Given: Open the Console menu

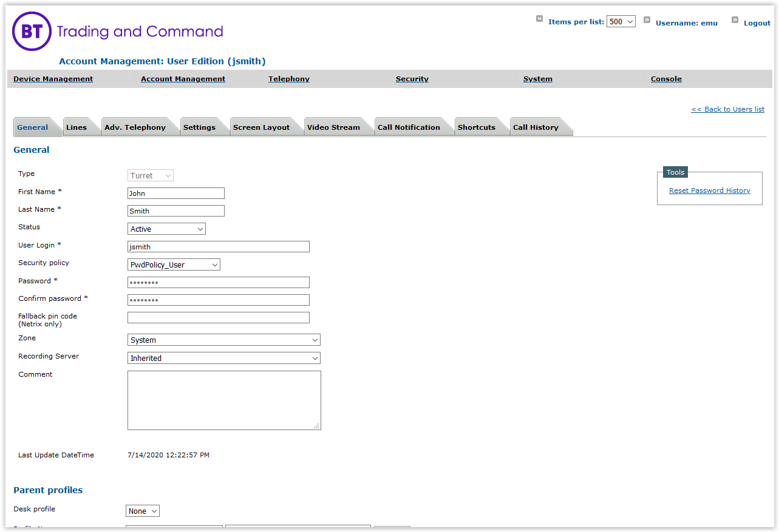Looking at the screenshot, I should (x=666, y=79).
